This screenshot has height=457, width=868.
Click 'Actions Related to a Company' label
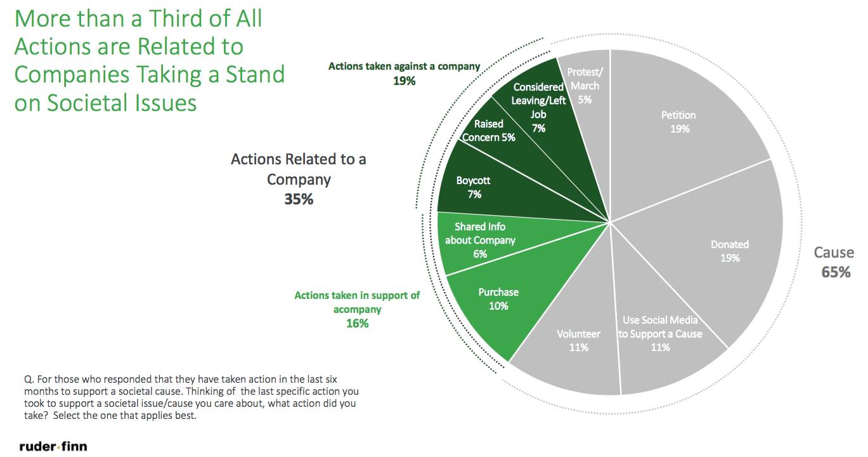click(x=299, y=169)
